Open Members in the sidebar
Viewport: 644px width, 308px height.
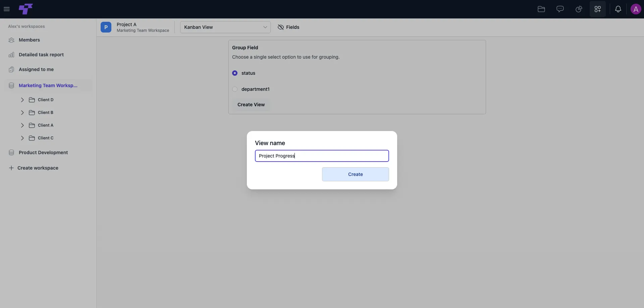click(29, 40)
